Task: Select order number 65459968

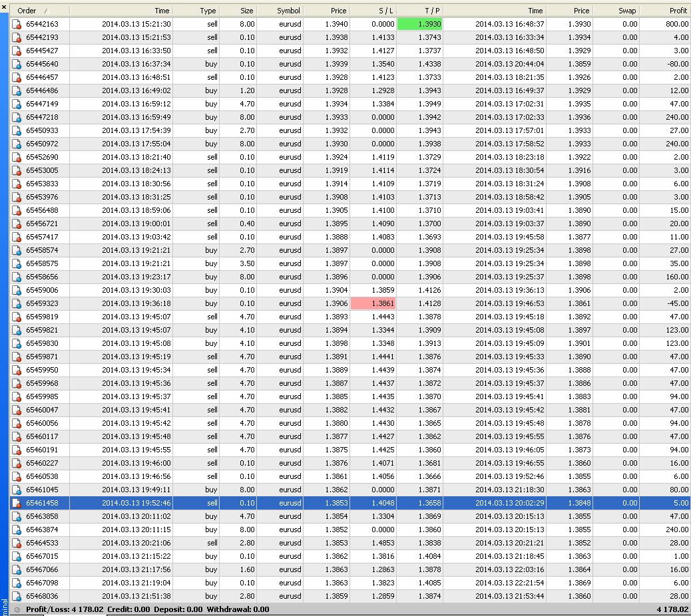Action: (x=42, y=384)
